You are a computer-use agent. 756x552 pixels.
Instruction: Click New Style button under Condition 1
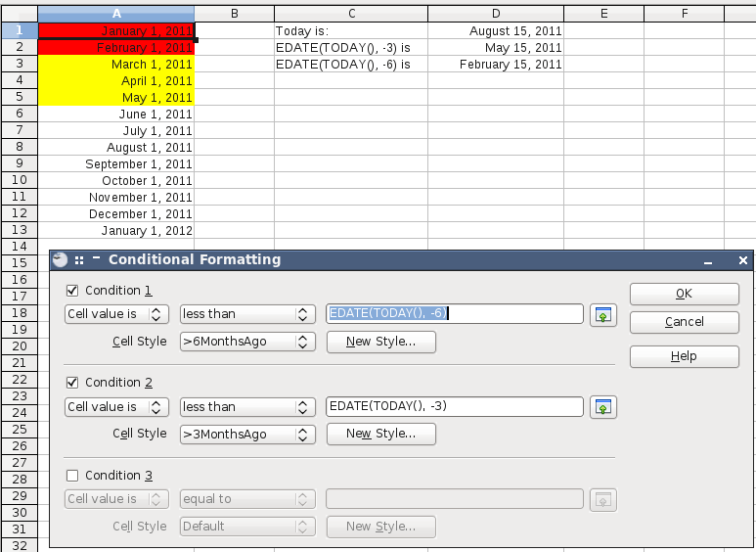pos(380,342)
